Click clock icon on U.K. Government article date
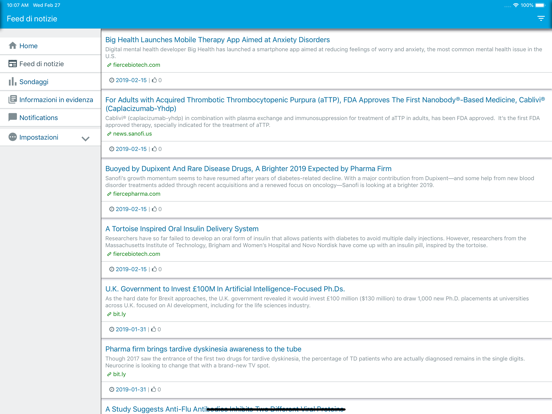Screen dimensions: 552x414 coord(111,330)
